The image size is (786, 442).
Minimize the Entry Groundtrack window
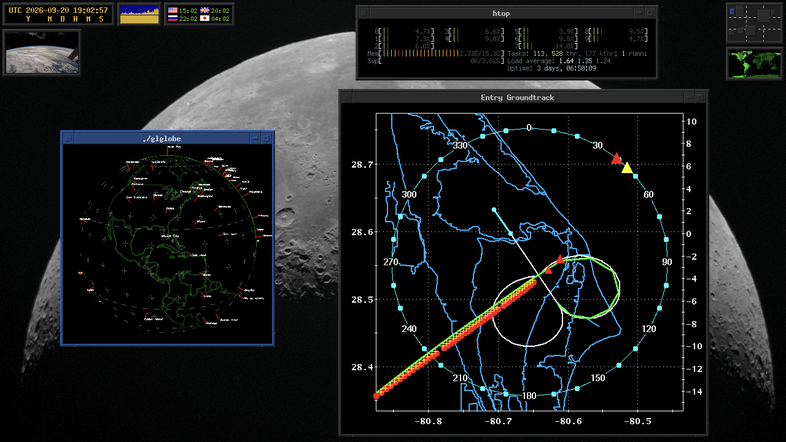[689, 97]
